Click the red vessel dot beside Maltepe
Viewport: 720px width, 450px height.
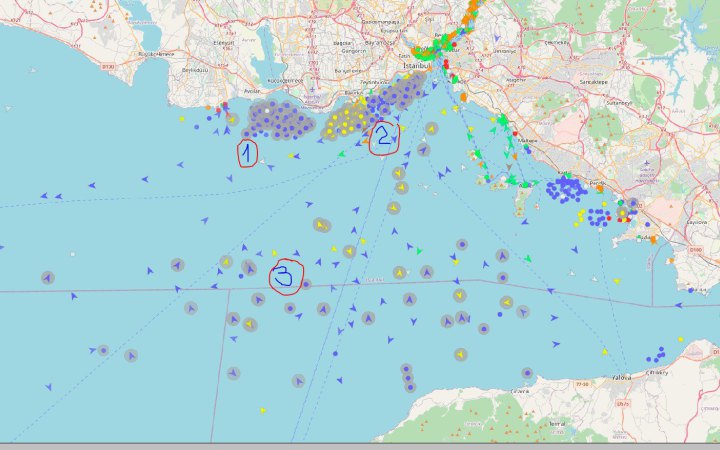[x=515, y=133]
